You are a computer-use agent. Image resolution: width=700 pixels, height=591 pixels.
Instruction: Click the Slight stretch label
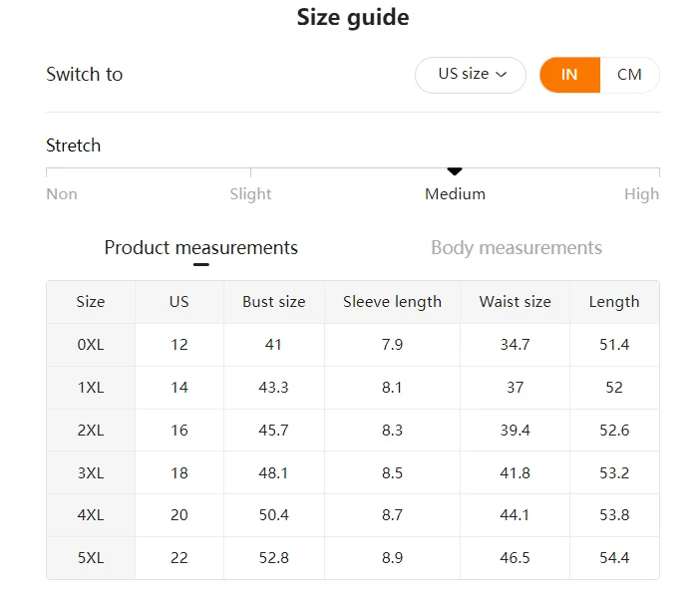250,194
